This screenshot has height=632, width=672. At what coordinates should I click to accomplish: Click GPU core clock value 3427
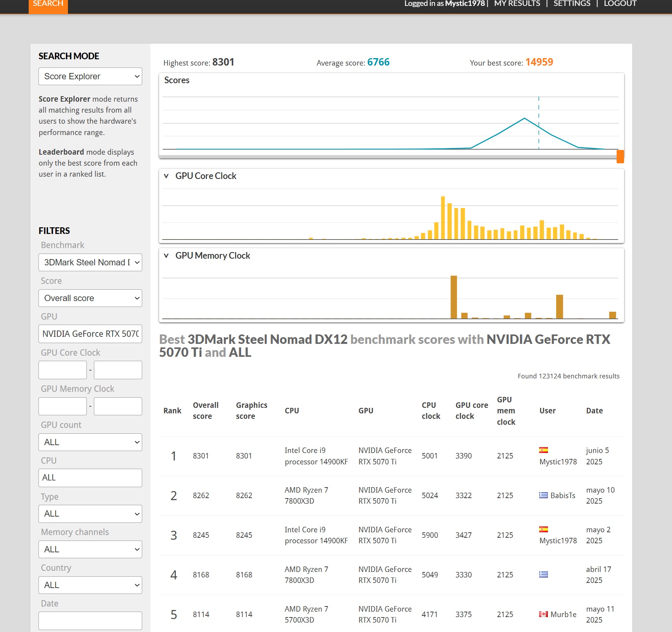(463, 535)
